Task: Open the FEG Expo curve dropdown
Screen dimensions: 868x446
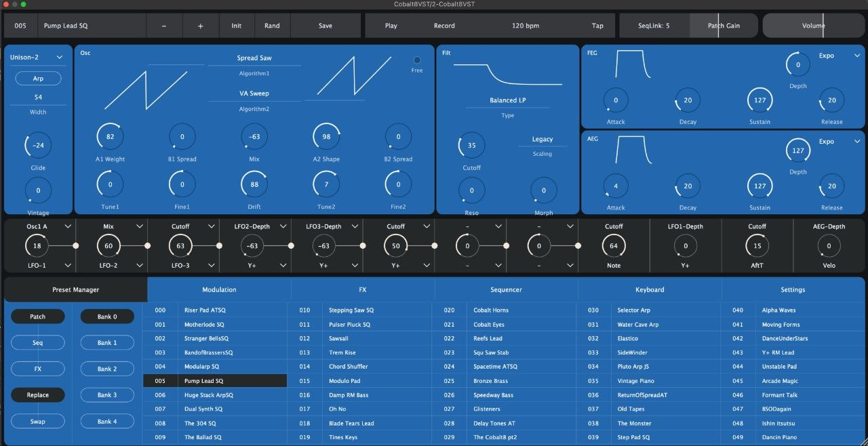Action: pyautogui.click(x=839, y=56)
